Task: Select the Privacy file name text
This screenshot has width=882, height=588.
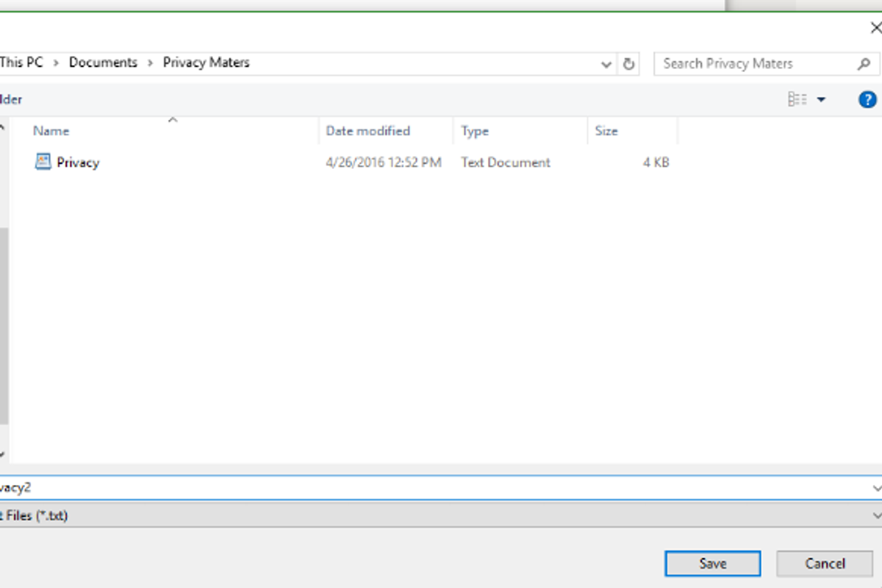Action: click(x=78, y=162)
